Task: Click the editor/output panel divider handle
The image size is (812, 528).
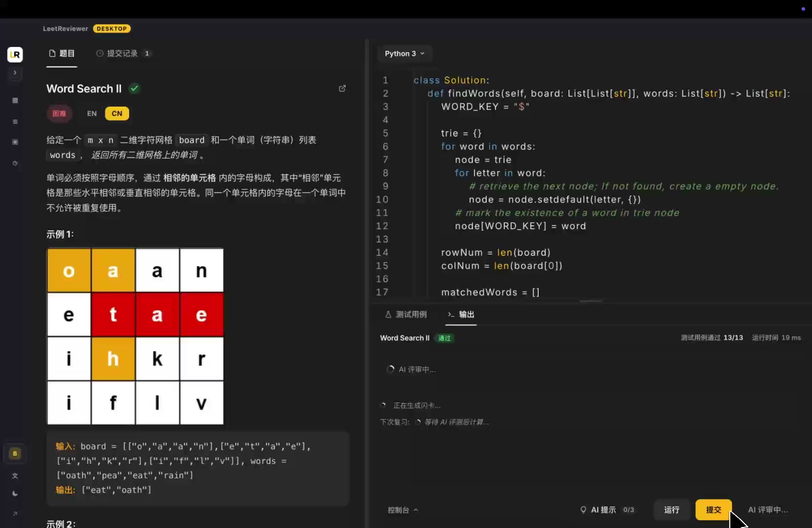Action: [591, 301]
